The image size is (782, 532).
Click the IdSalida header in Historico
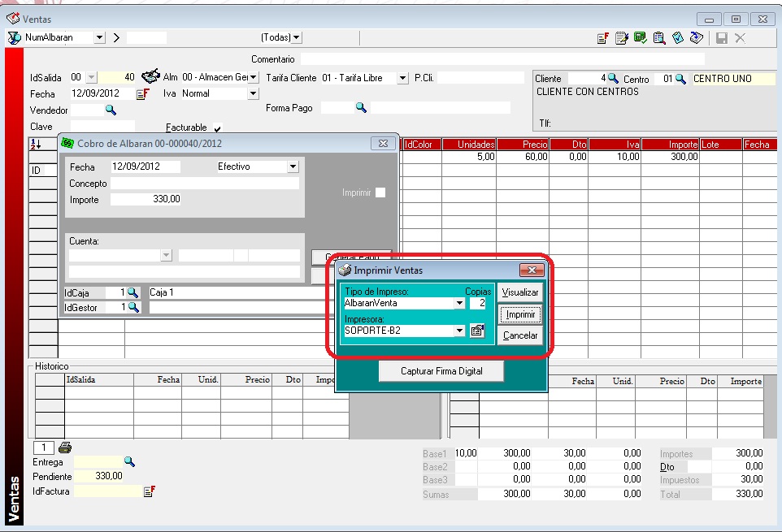click(x=99, y=379)
